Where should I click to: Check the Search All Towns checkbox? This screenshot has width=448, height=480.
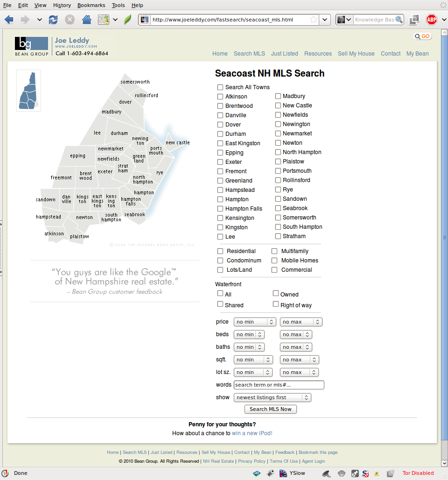tap(220, 87)
